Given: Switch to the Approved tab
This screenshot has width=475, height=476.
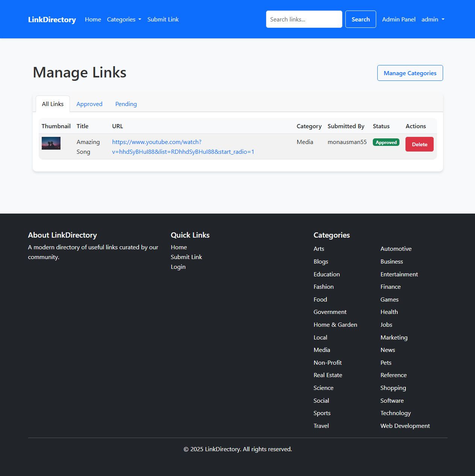Looking at the screenshot, I should pos(89,104).
